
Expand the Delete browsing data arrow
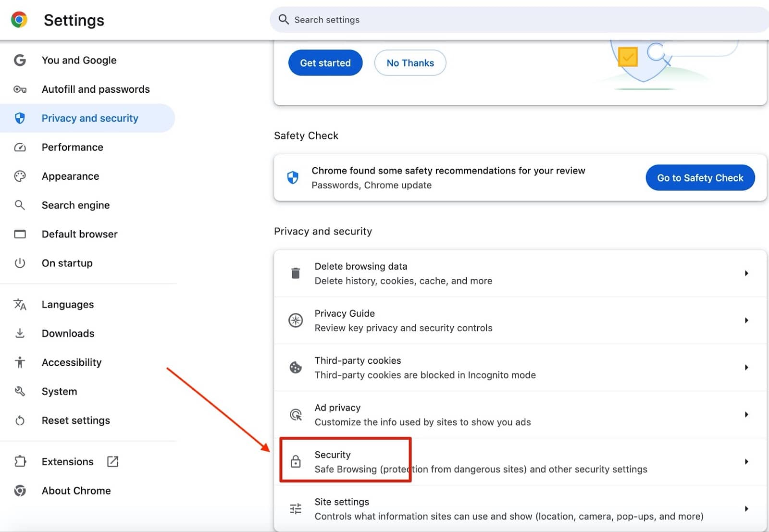[x=746, y=273]
